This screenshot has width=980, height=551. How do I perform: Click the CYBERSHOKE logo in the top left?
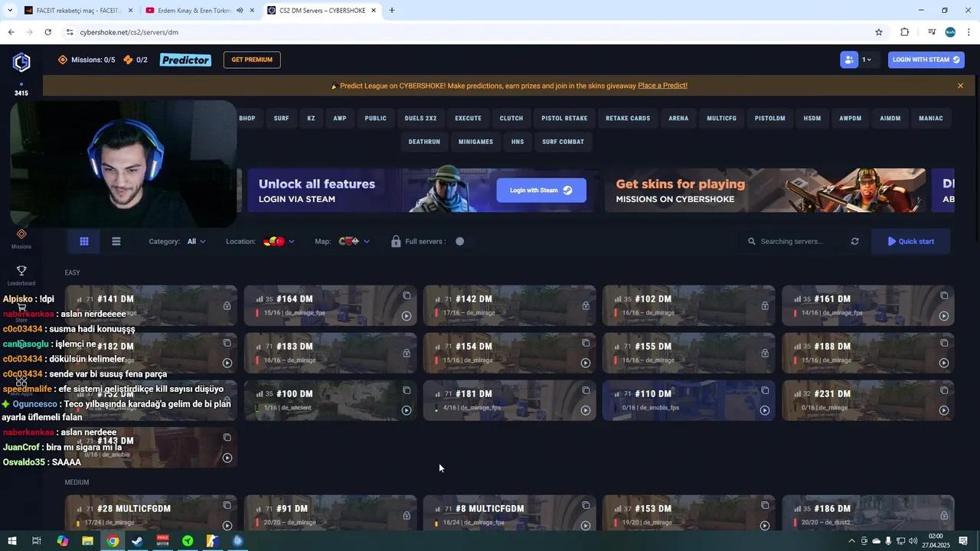pos(21,62)
